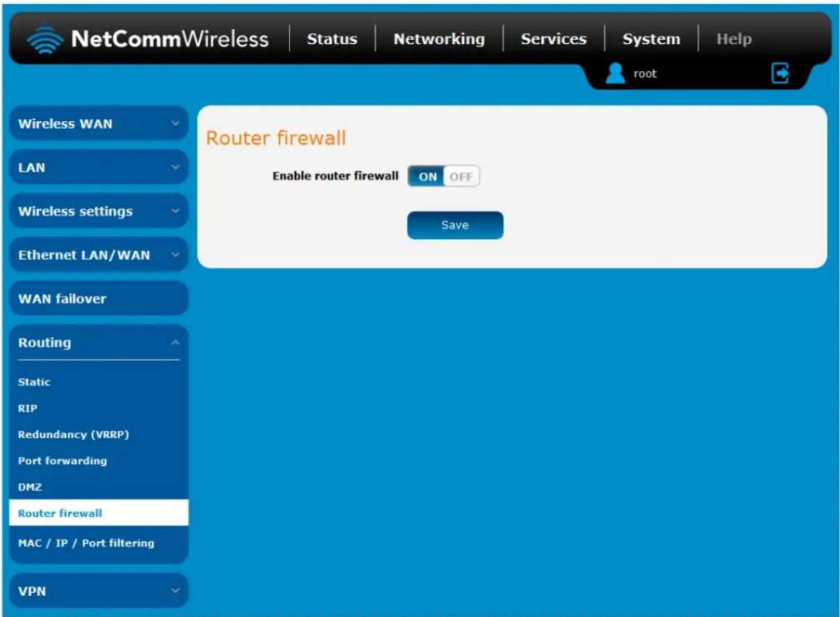Image resolution: width=840 pixels, height=617 pixels.
Task: Save the router firewall settings
Action: click(455, 225)
